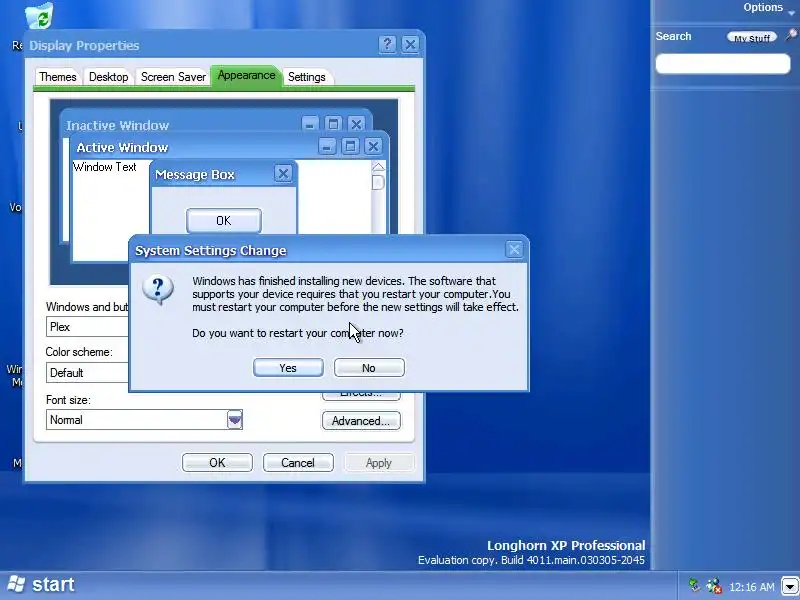Open sidebar Options menu

point(768,8)
